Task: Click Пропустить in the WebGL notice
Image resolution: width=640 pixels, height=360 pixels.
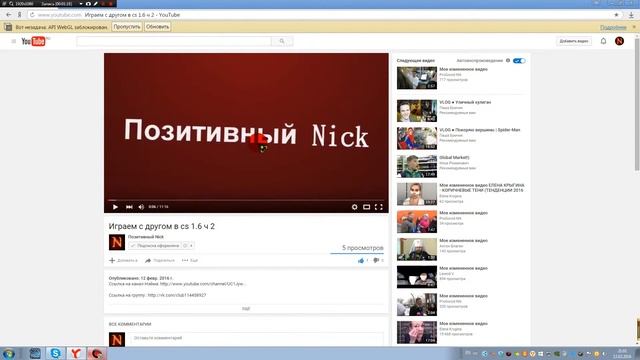Action: pos(127,27)
